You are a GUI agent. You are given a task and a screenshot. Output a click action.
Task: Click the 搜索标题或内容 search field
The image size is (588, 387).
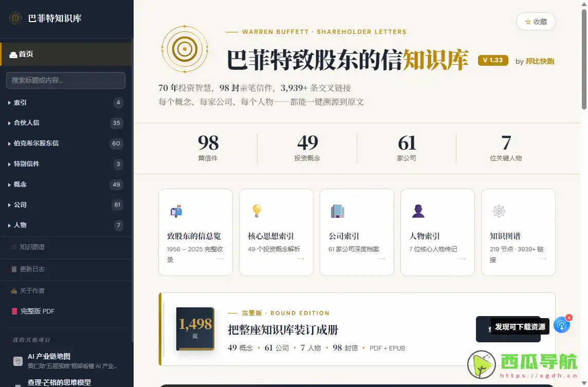pyautogui.click(x=66, y=80)
